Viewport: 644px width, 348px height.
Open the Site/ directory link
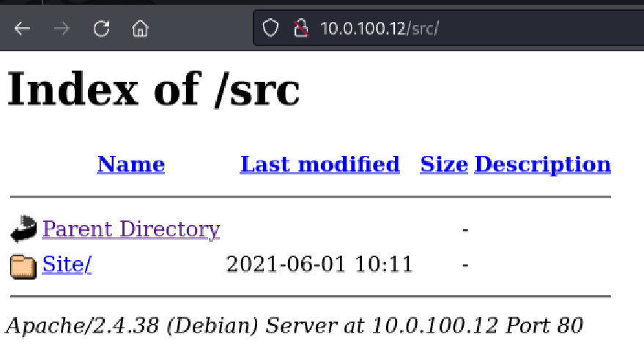click(x=67, y=264)
